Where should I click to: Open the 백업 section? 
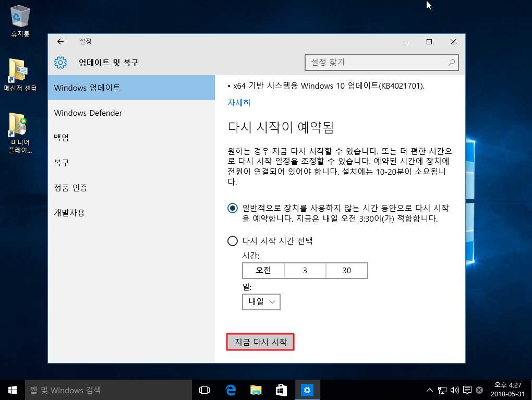[131, 138]
